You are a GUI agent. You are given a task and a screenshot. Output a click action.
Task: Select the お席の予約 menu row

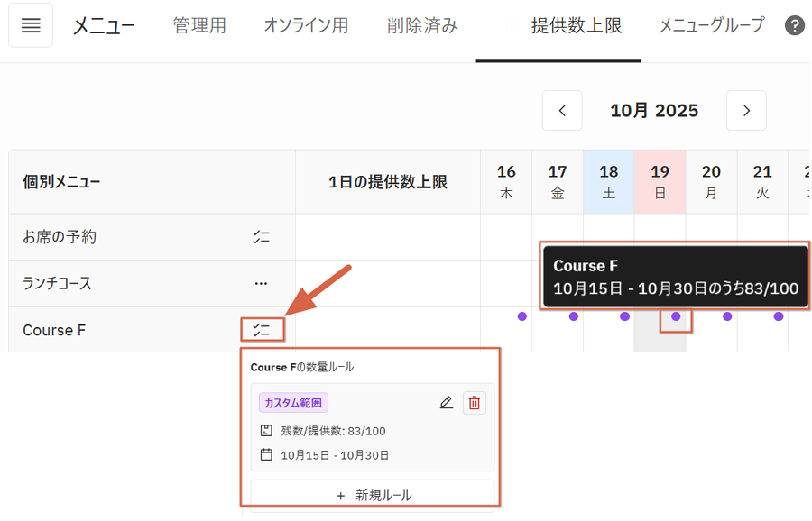pos(152,237)
